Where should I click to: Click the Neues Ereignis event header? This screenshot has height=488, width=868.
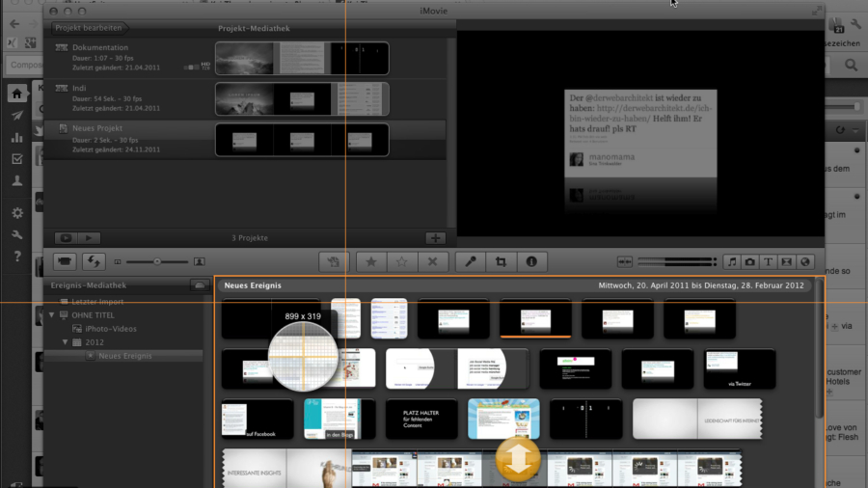(253, 285)
